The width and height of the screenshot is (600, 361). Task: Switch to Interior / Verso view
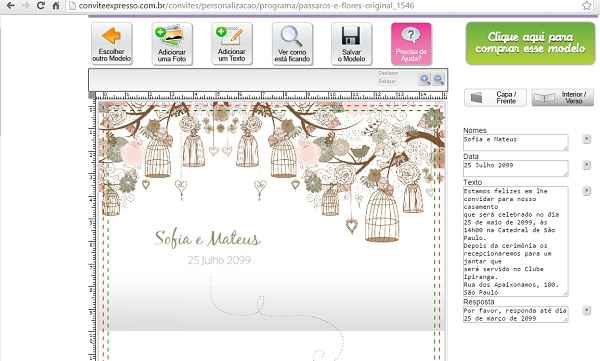562,97
